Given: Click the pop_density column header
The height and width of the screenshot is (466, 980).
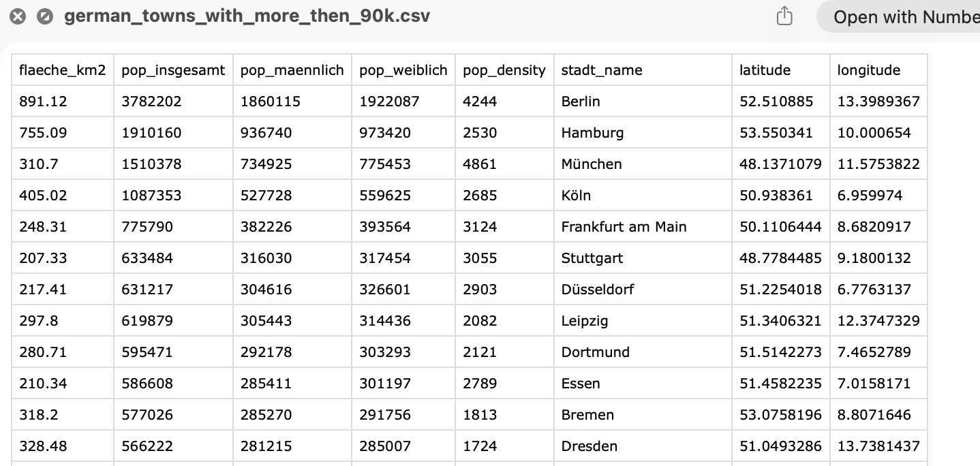Looking at the screenshot, I should [x=504, y=69].
